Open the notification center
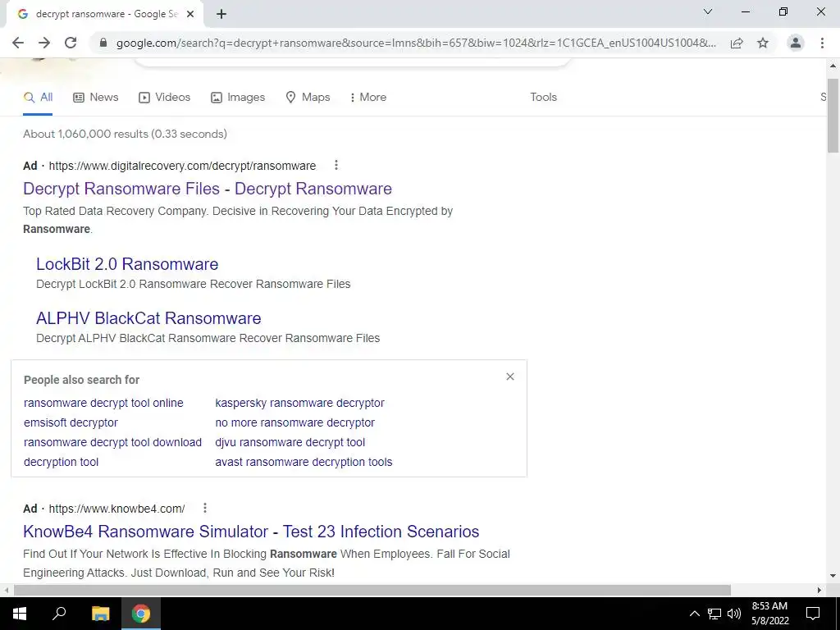840x630 pixels. tap(813, 614)
